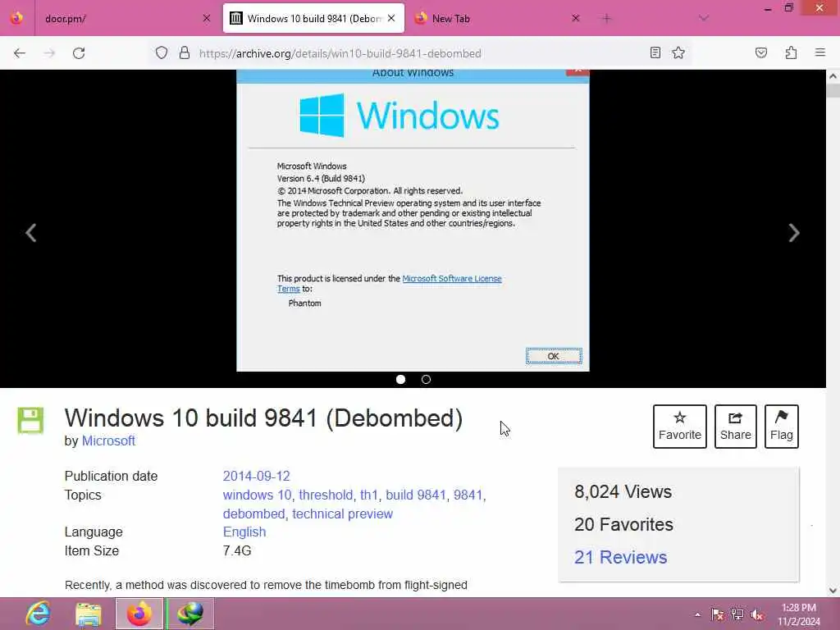This screenshot has width=840, height=630.
Task: Click the Firefox taskbar icon
Action: [139, 614]
